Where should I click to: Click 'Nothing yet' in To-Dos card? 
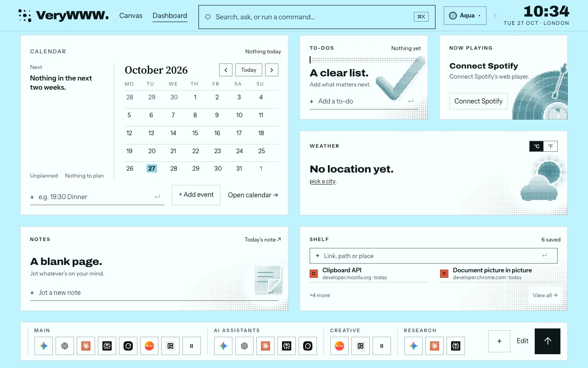[406, 48]
